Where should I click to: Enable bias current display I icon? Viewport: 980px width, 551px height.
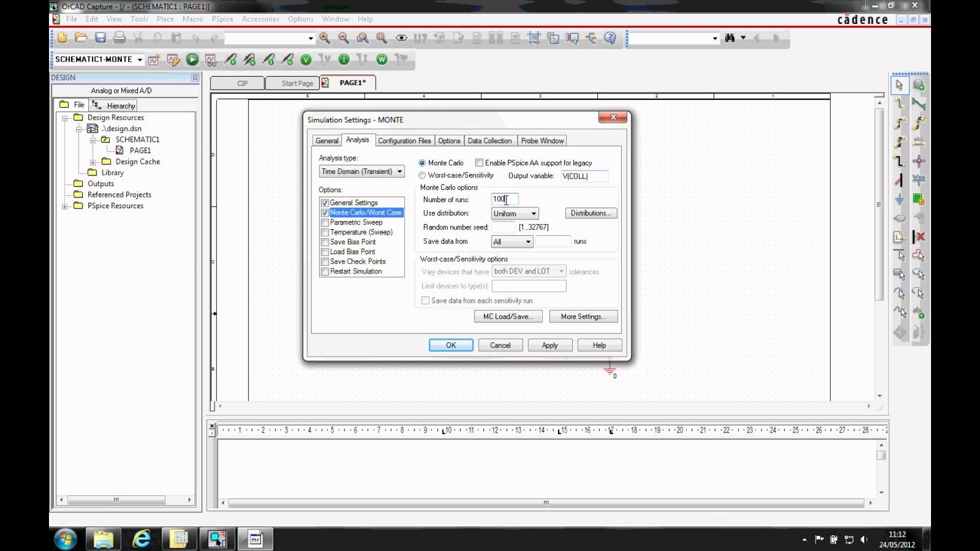[x=344, y=59]
